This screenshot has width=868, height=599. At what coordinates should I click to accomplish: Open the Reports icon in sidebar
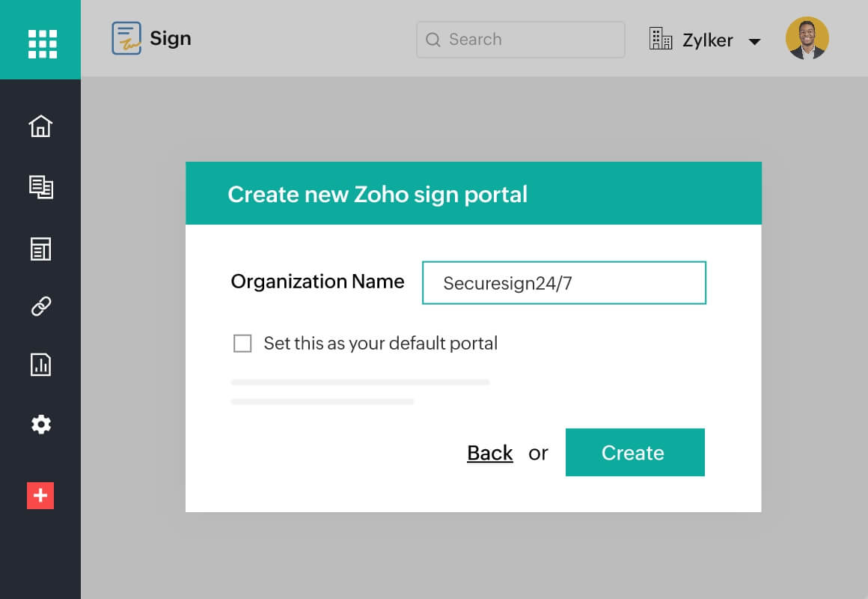[40, 365]
